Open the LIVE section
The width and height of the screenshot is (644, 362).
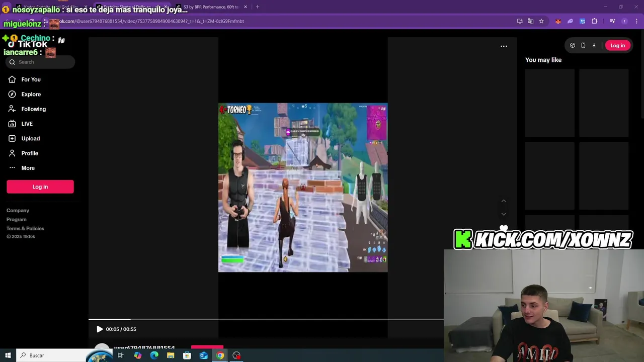pyautogui.click(x=27, y=124)
